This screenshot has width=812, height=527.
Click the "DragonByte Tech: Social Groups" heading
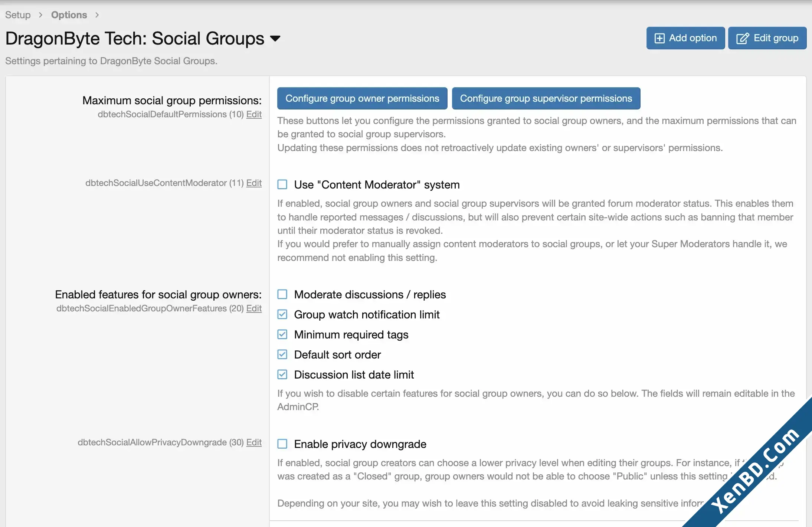point(135,39)
